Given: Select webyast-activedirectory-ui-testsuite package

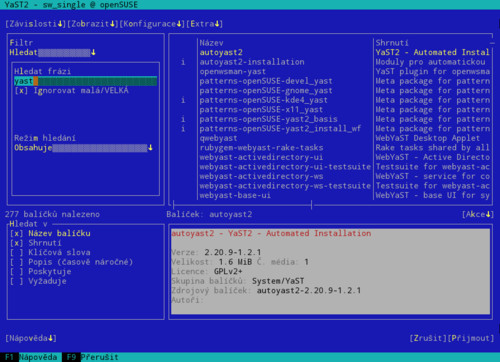Looking at the screenshot, I should pos(331,167).
